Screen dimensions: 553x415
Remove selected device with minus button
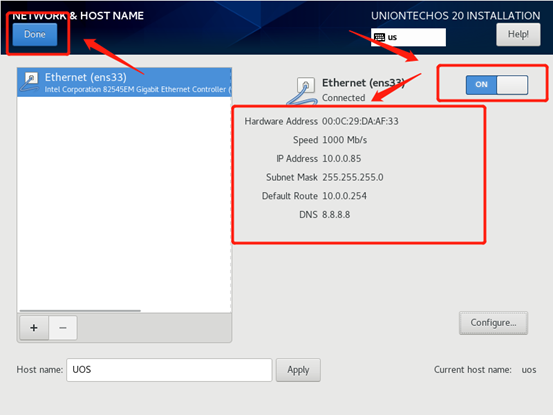pos(63,328)
